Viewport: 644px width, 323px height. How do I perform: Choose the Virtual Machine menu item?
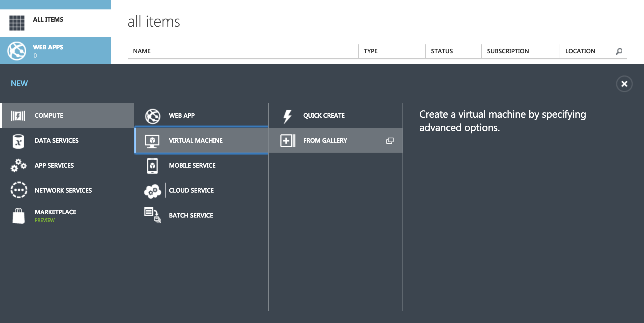196,140
